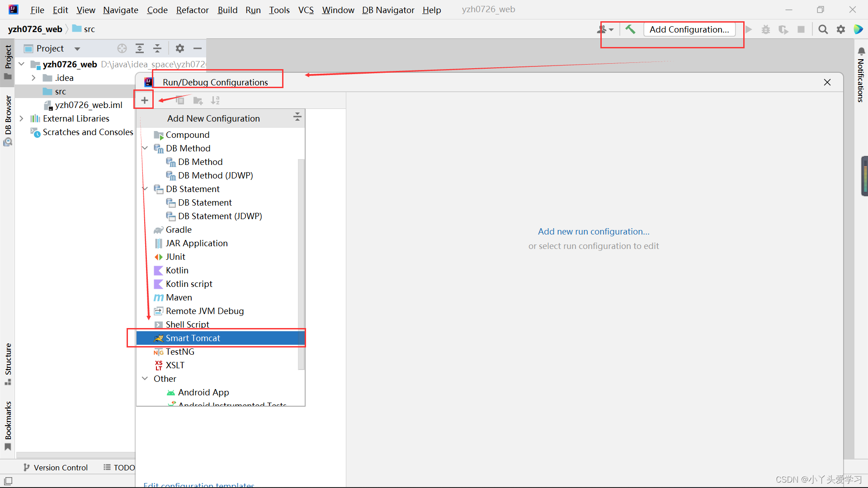Expand the .idea folder
868x488 pixels.
click(33, 78)
